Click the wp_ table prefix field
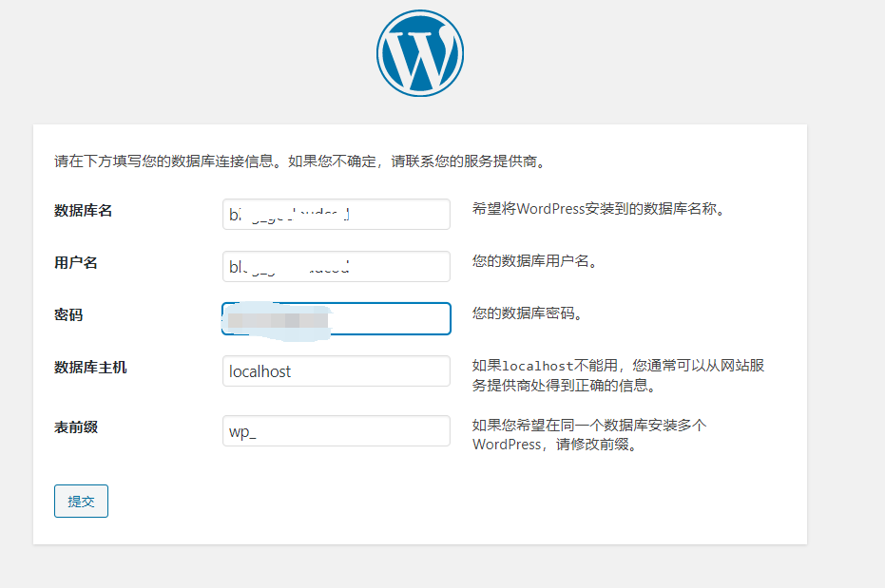This screenshot has height=588, width=885. [x=337, y=430]
